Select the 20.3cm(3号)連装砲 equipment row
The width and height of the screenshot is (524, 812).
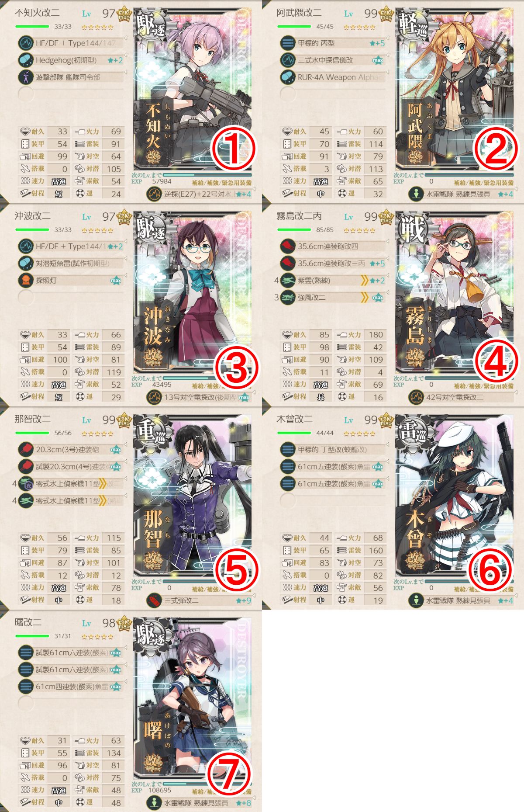(x=71, y=450)
